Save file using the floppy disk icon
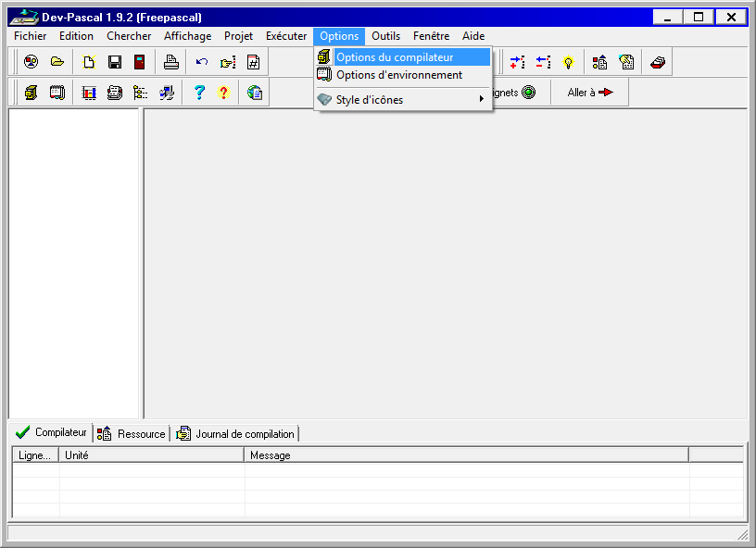 point(115,62)
